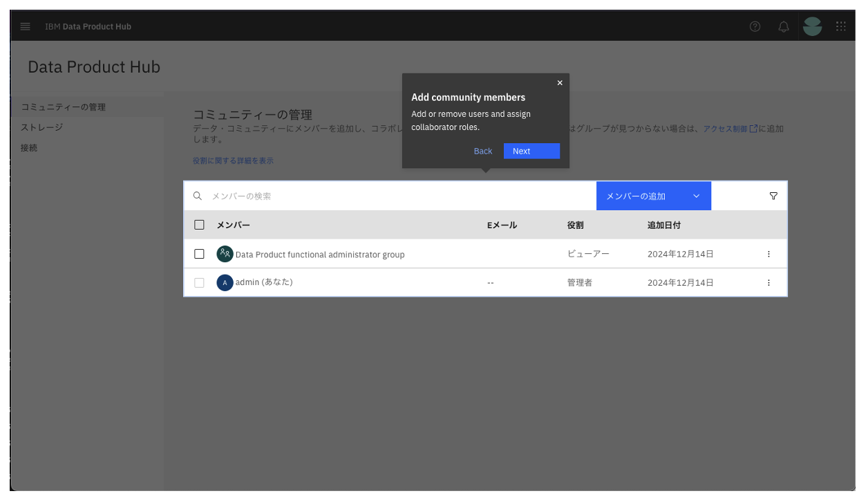This screenshot has height=498, width=868.
Task: Select 接続 in the sidebar
Action: 29,147
